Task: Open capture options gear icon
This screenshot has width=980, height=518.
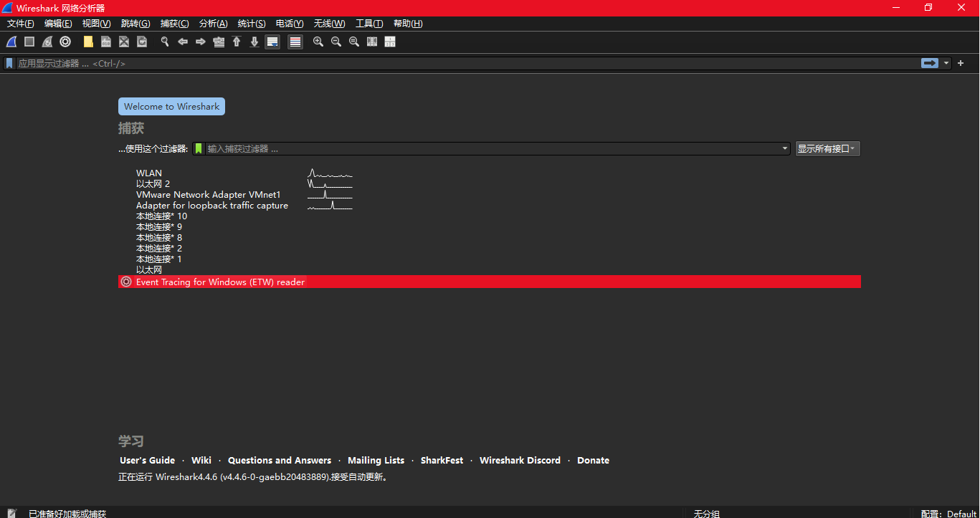Action: [x=65, y=42]
